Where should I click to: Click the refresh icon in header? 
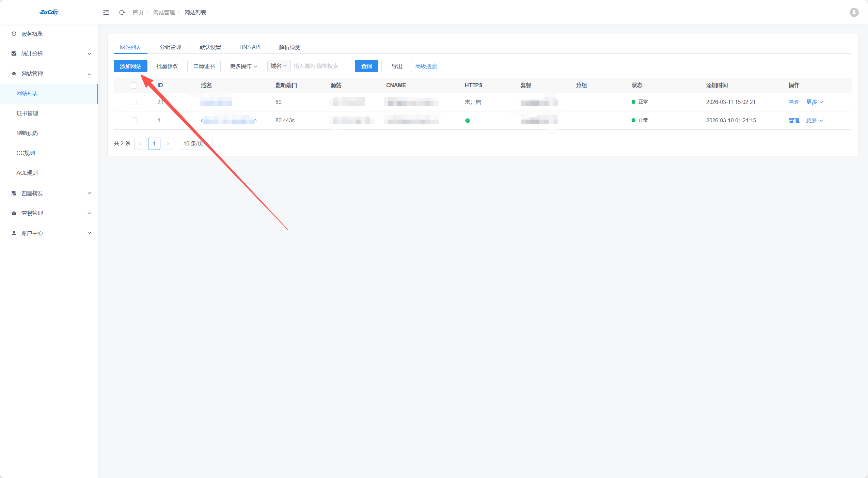pos(122,12)
